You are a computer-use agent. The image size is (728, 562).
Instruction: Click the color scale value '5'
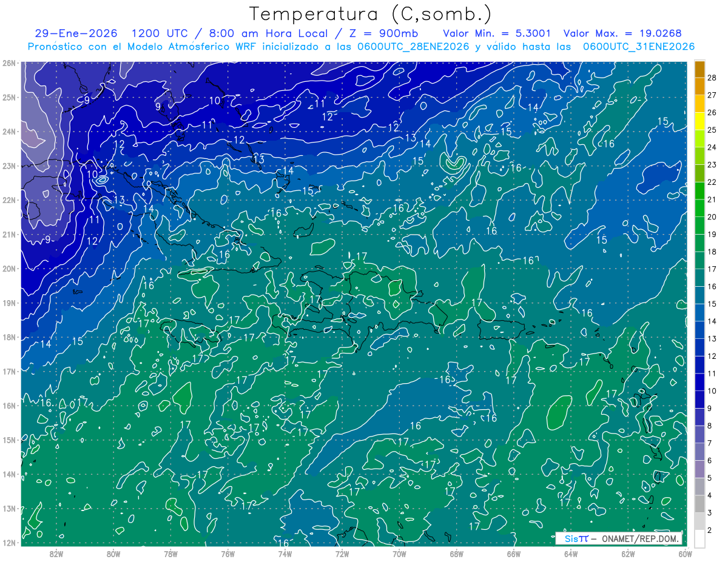coord(710,478)
